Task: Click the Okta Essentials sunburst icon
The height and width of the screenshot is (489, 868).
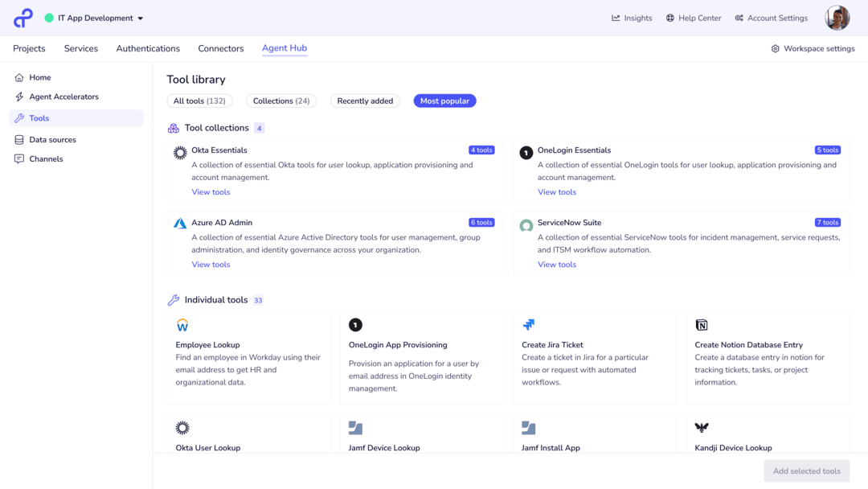Action: pyautogui.click(x=180, y=152)
